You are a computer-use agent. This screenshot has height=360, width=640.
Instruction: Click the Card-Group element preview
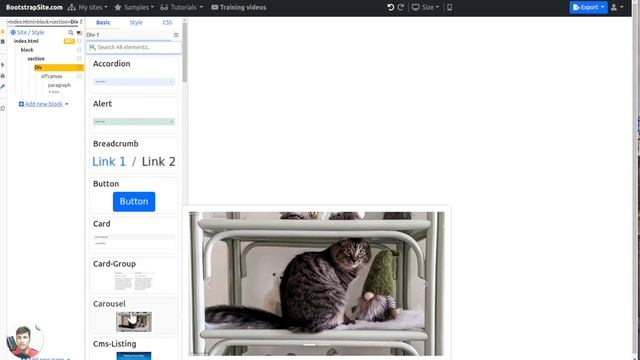click(134, 280)
